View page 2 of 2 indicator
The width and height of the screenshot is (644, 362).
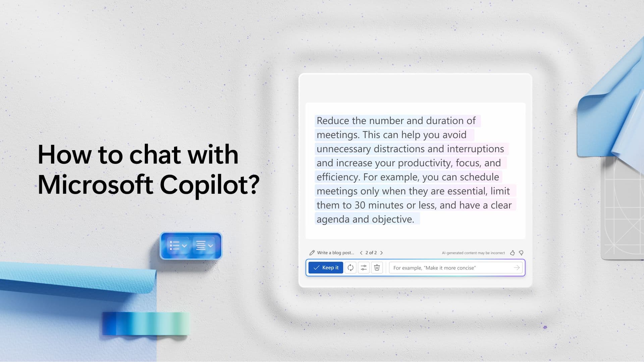(x=371, y=252)
